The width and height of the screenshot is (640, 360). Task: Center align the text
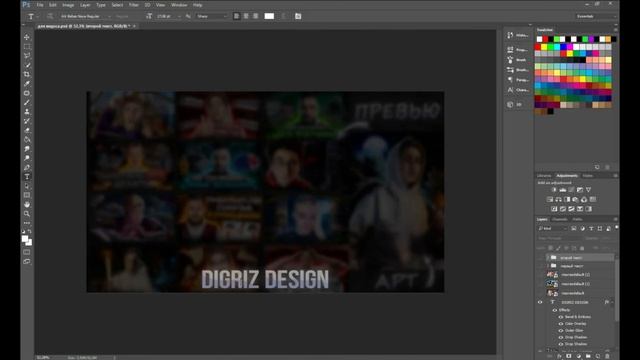(x=246, y=16)
